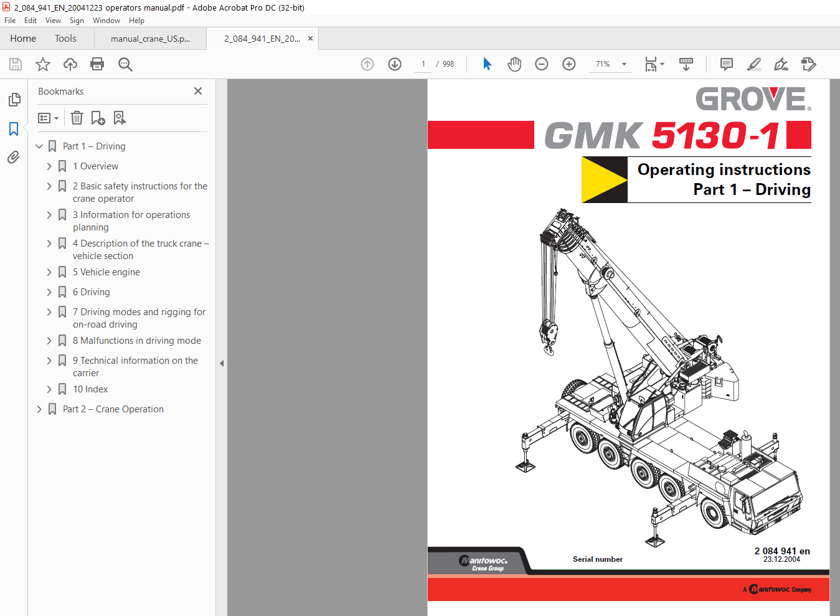Expand 4 Description of the truck crane
This screenshot has height=616, width=840.
49,244
